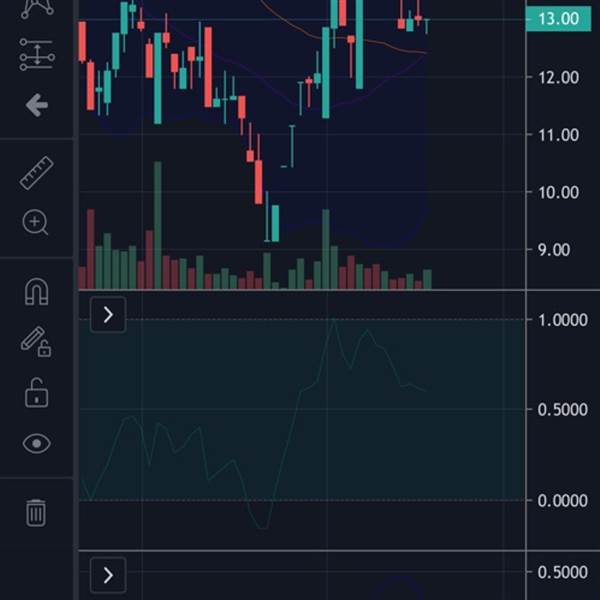Click the zoom in magnifier tool
Image resolution: width=600 pixels, height=600 pixels.
(35, 222)
